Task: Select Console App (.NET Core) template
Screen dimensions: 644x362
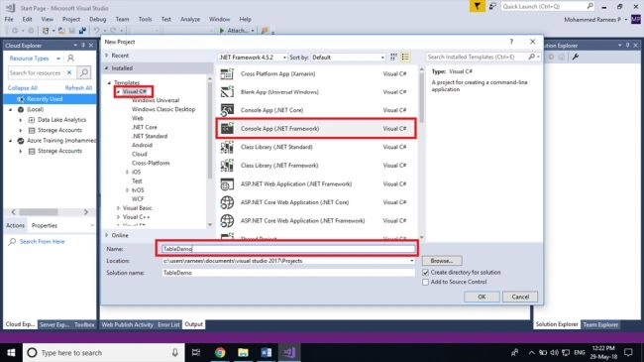Action: click(316, 110)
